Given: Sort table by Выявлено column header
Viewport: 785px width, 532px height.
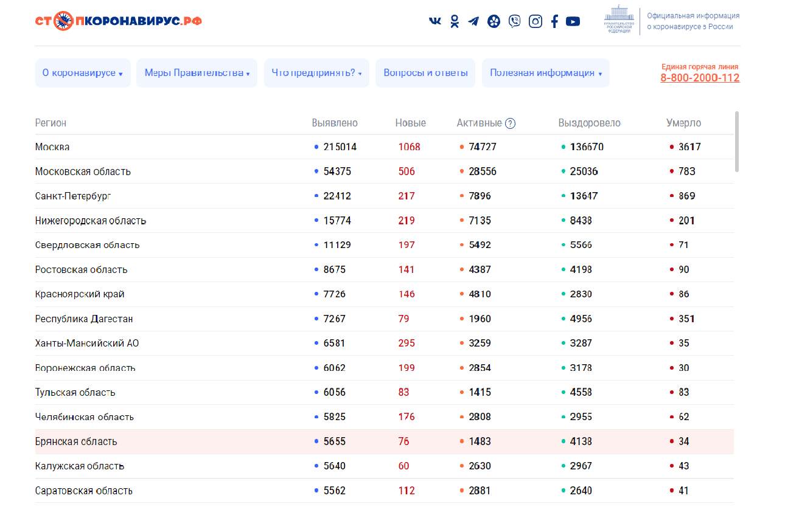Looking at the screenshot, I should [335, 123].
